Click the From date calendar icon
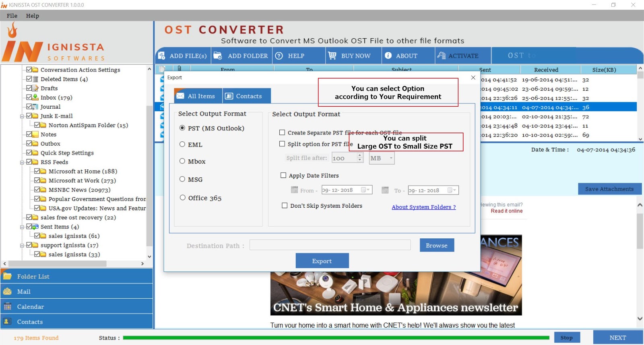This screenshot has width=644, height=345. tap(294, 190)
